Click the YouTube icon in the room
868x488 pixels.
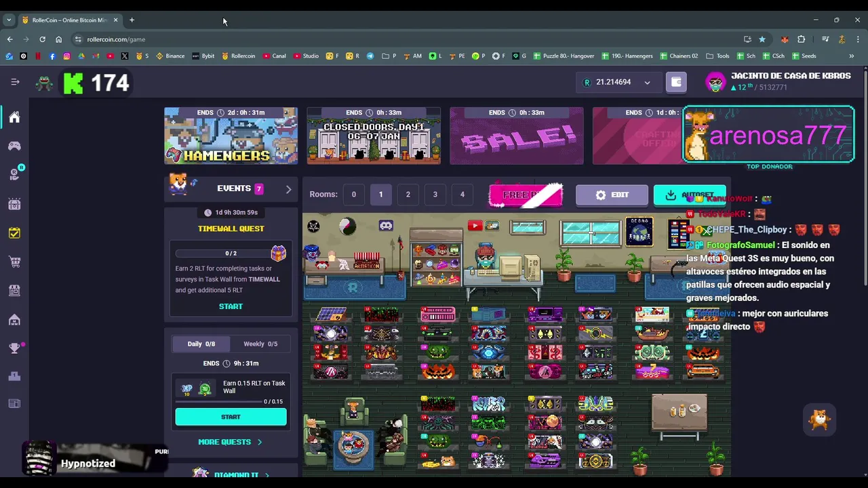tap(475, 226)
